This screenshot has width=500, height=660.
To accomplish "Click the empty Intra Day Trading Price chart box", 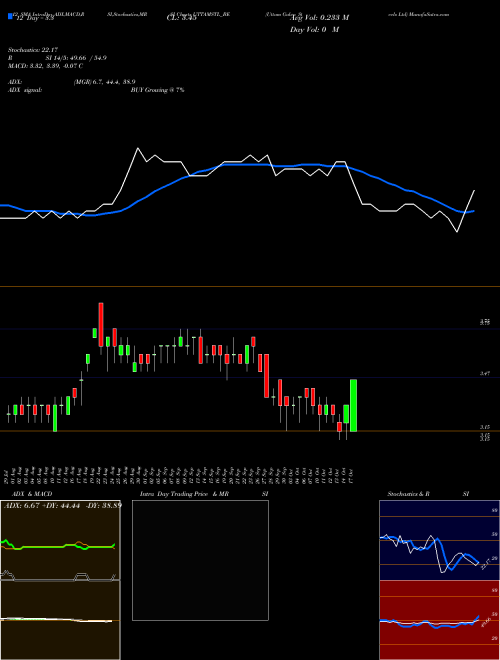I will [200, 560].
